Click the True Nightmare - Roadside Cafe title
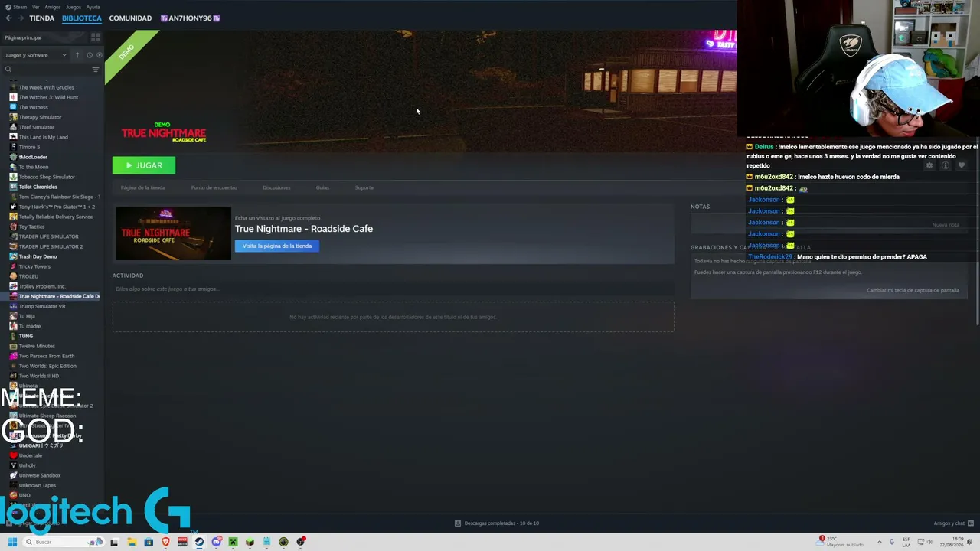 (x=304, y=229)
